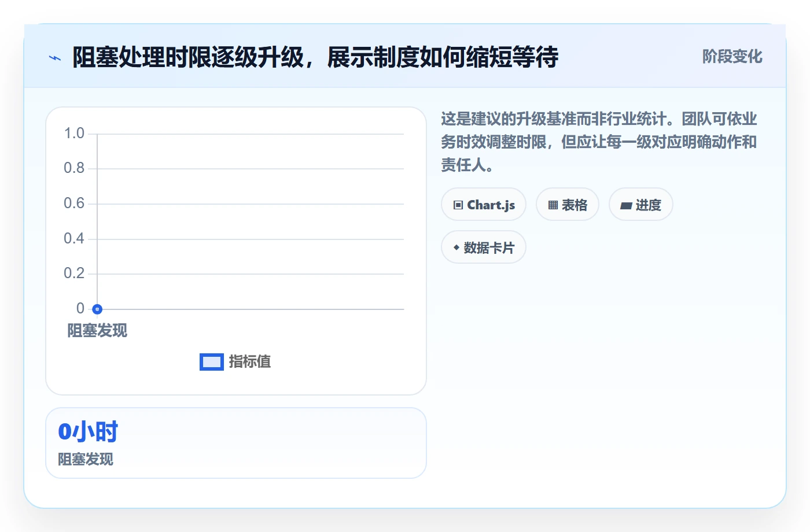Click the blue data point at 阻塞发现

tap(97, 309)
